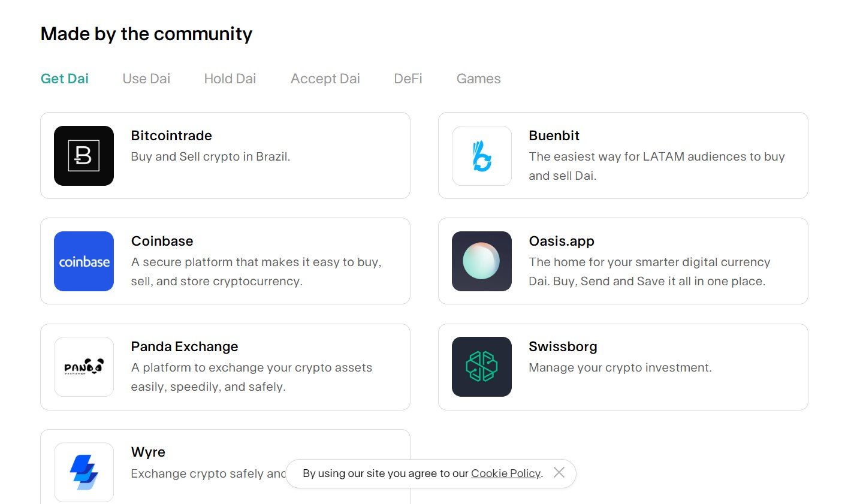Open the Games tab
This screenshot has width=866, height=504.
point(478,79)
